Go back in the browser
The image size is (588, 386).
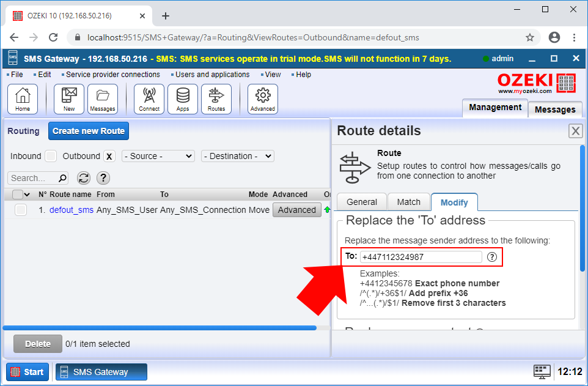point(14,37)
